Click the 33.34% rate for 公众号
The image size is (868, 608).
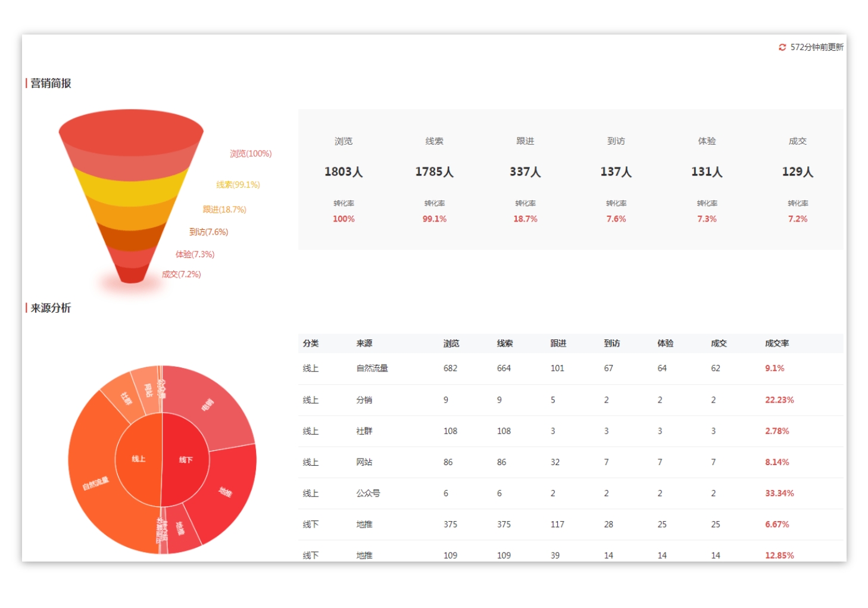(x=779, y=494)
